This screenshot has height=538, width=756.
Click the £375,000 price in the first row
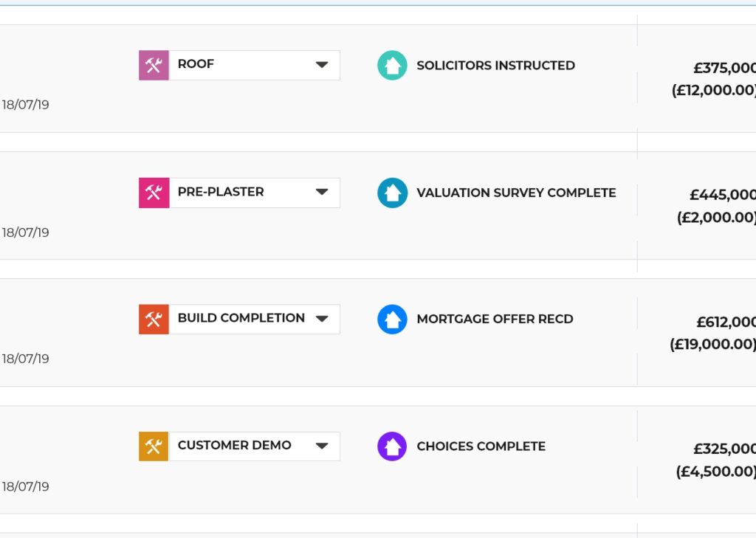click(724, 68)
